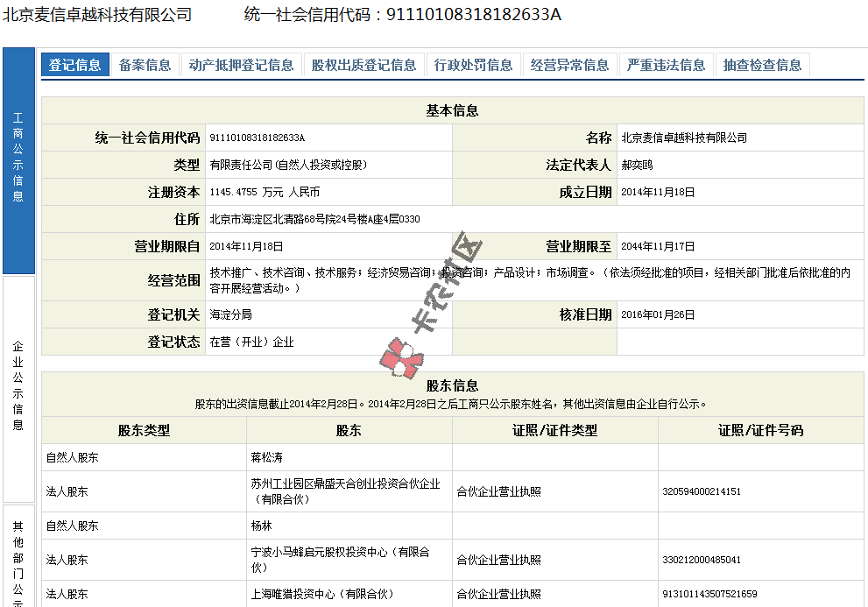
Task: Click the shareholder disclosure note about 2014年2月28日
Action: [x=451, y=405]
